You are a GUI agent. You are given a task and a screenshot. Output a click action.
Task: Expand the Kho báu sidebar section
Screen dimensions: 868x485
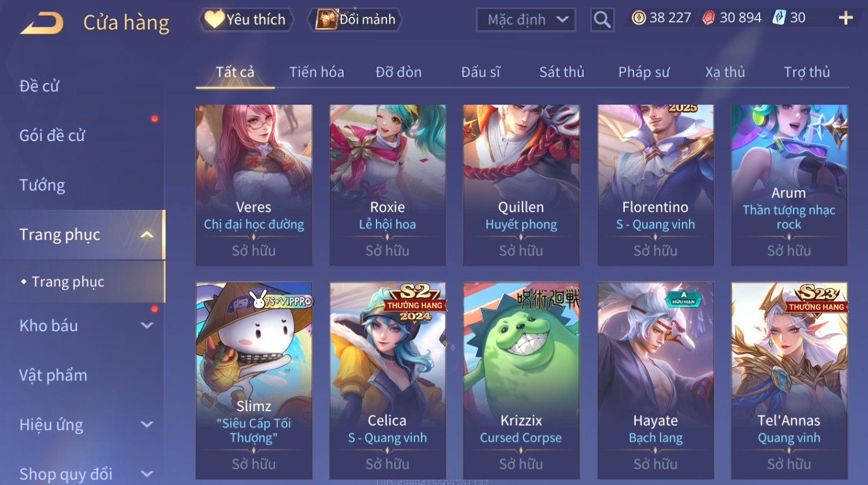click(x=147, y=325)
